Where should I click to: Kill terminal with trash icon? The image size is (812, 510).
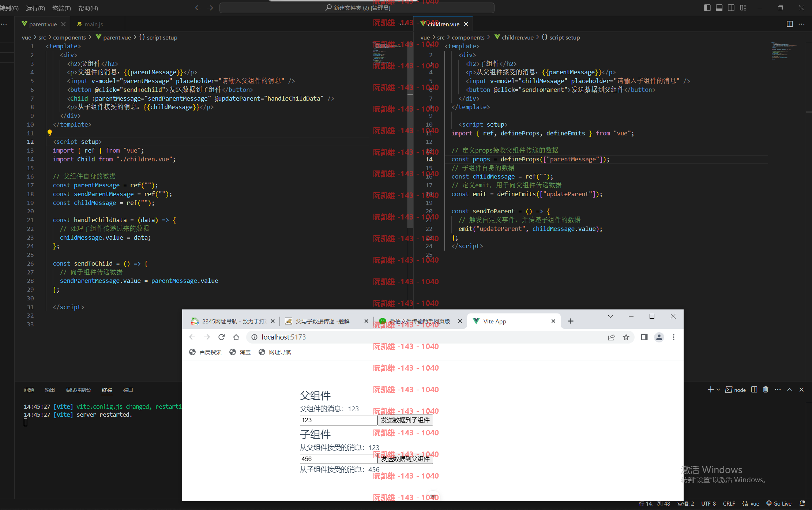point(766,390)
